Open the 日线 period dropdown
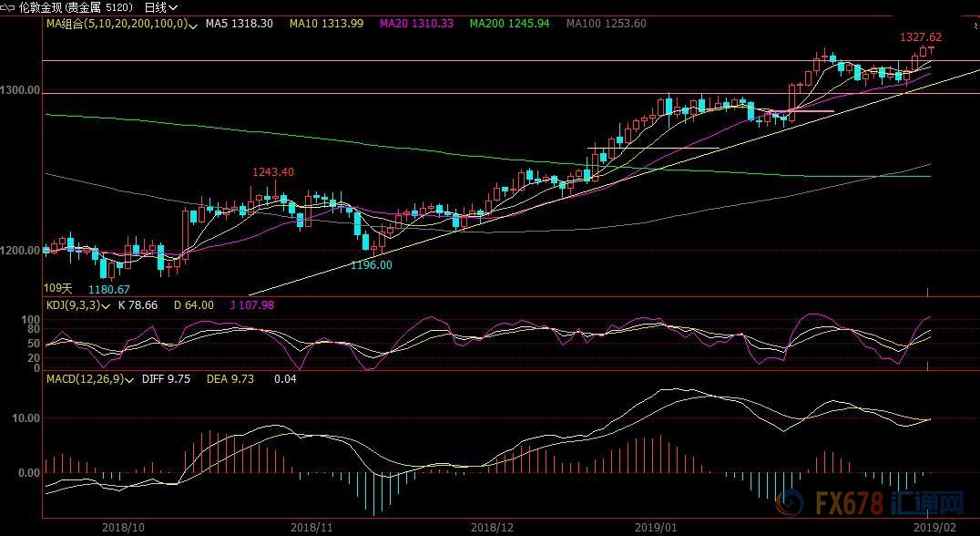 tap(161, 6)
